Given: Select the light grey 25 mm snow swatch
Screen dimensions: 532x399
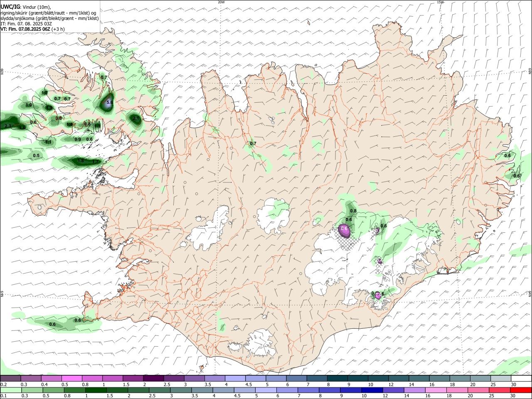Looking at the screenshot, I should (x=501, y=378).
